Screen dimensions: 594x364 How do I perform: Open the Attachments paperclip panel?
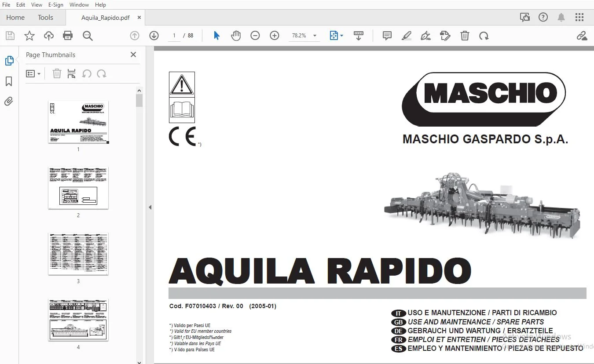(9, 102)
